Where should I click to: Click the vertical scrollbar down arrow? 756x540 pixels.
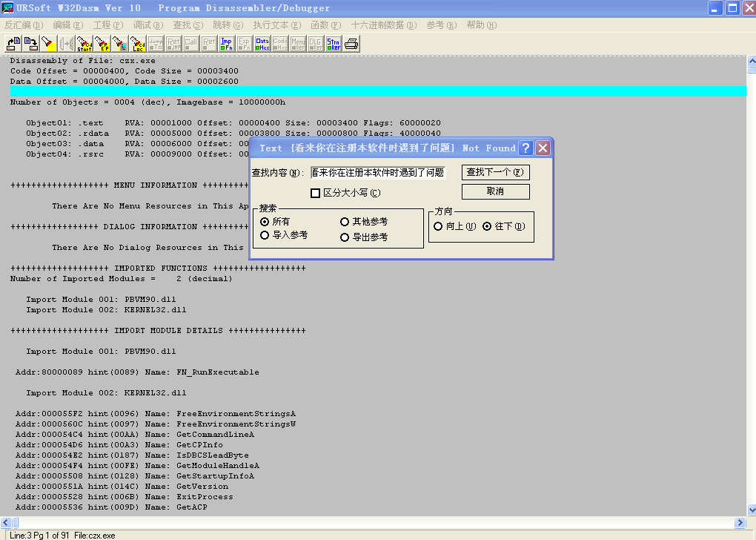click(x=752, y=510)
